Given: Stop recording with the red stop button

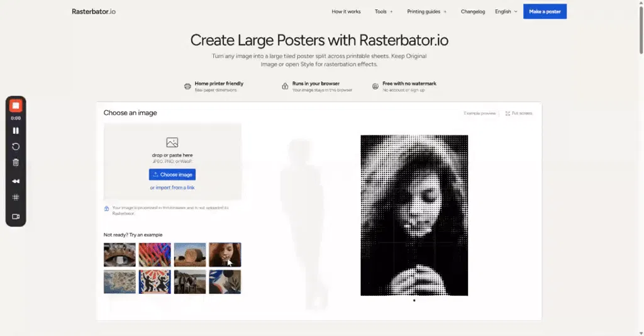Looking at the screenshot, I should click(16, 106).
